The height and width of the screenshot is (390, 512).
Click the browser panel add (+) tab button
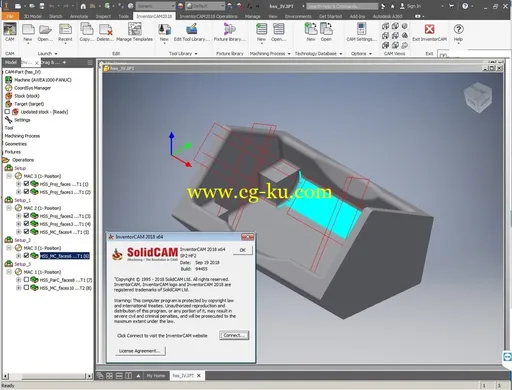(x=64, y=62)
